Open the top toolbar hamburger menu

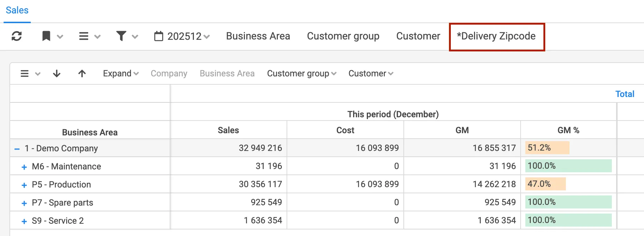pos(84,36)
